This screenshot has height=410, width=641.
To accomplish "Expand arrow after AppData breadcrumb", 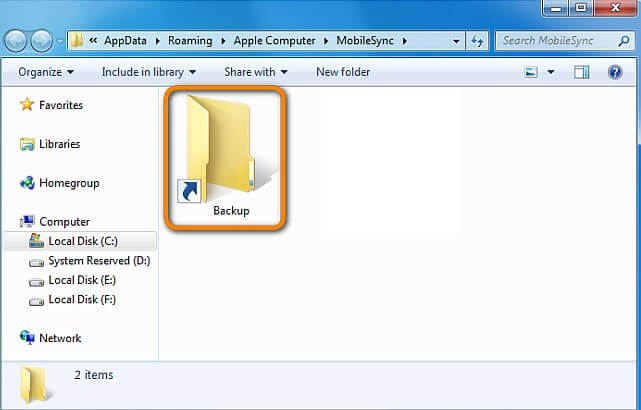I will pos(157,41).
